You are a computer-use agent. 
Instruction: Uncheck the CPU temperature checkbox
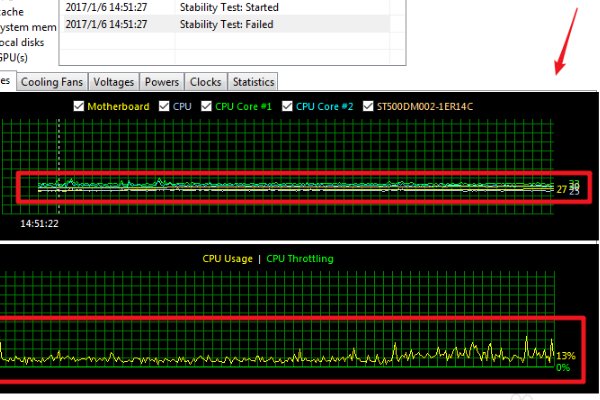coord(164,106)
